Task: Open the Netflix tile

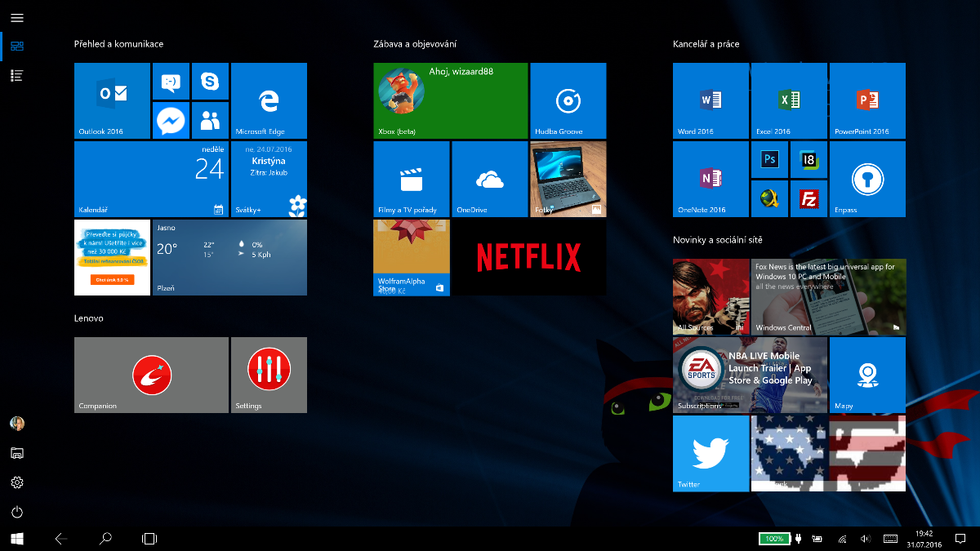Action: tap(528, 257)
